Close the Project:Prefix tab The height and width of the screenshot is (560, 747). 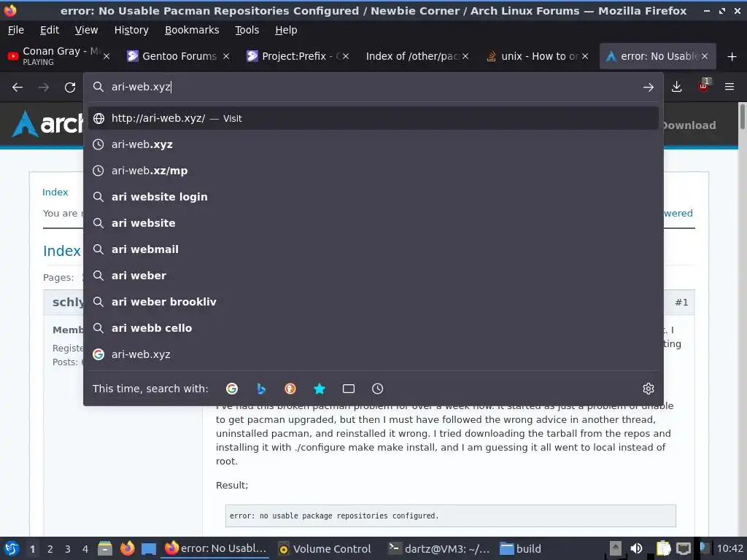point(346,56)
